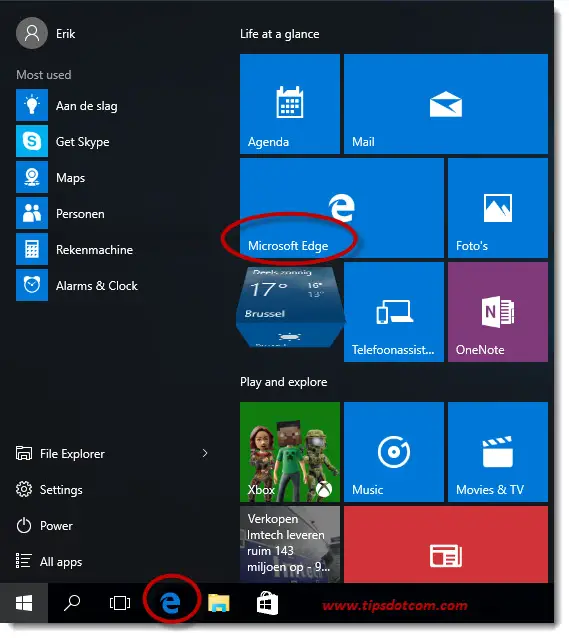Click the Power option
569x638 pixels.
[x=44, y=525]
